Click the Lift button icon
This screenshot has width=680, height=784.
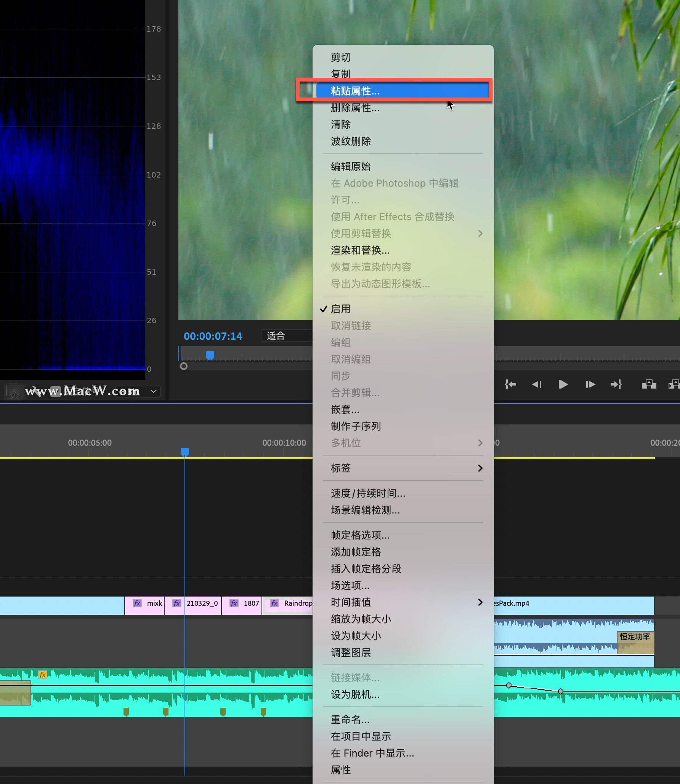pos(649,384)
